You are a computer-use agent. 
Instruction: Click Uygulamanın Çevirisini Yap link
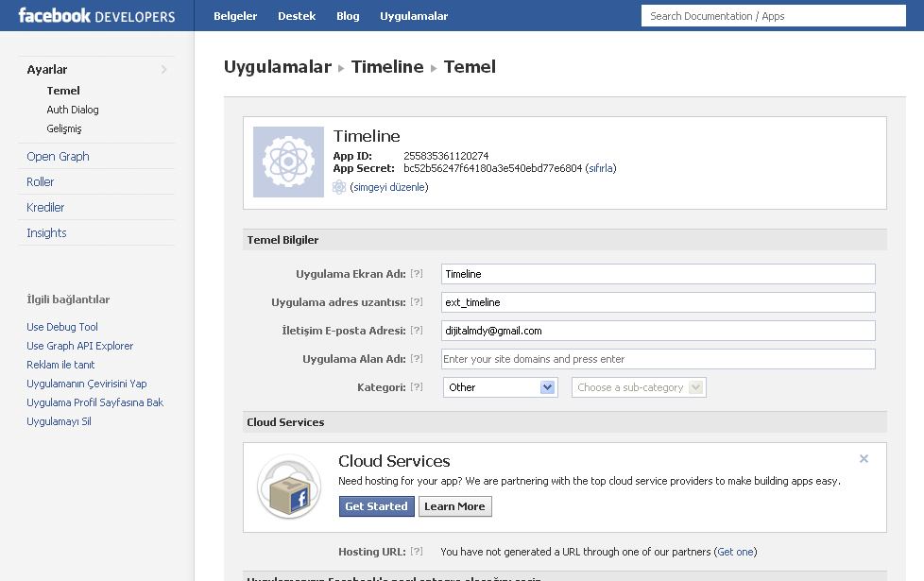click(87, 383)
